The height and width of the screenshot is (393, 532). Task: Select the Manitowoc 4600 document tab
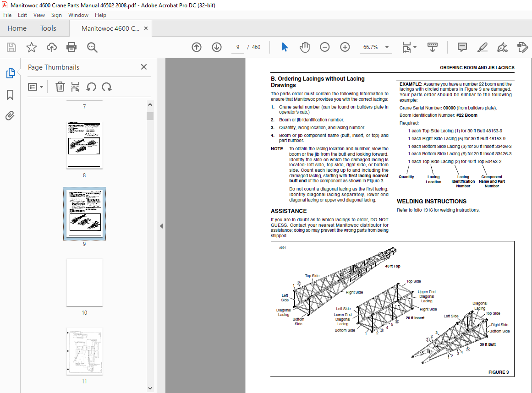(x=110, y=28)
